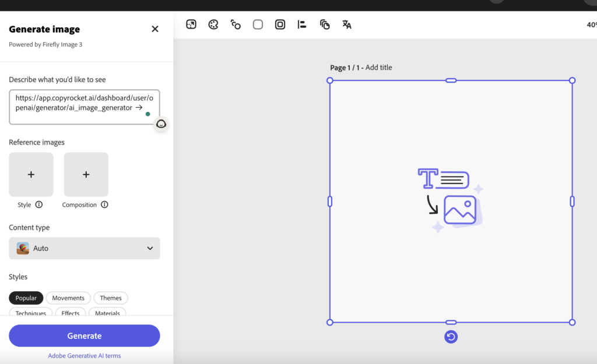Add a Style reference image
This screenshot has height=364, width=597.
click(x=31, y=174)
